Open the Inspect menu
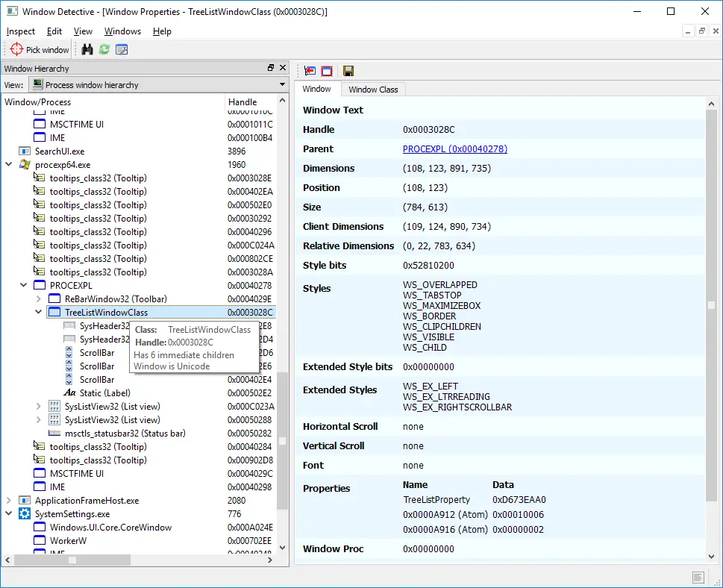 [x=21, y=31]
